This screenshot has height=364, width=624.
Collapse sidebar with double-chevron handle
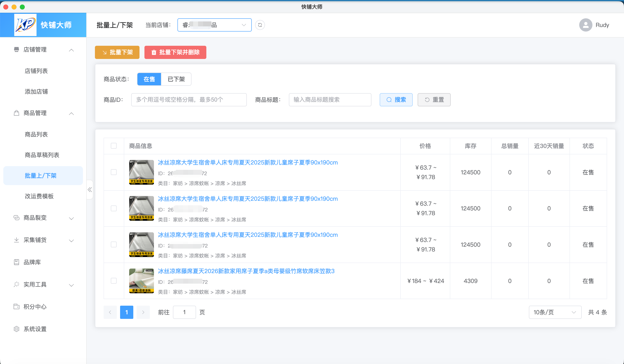pos(90,190)
